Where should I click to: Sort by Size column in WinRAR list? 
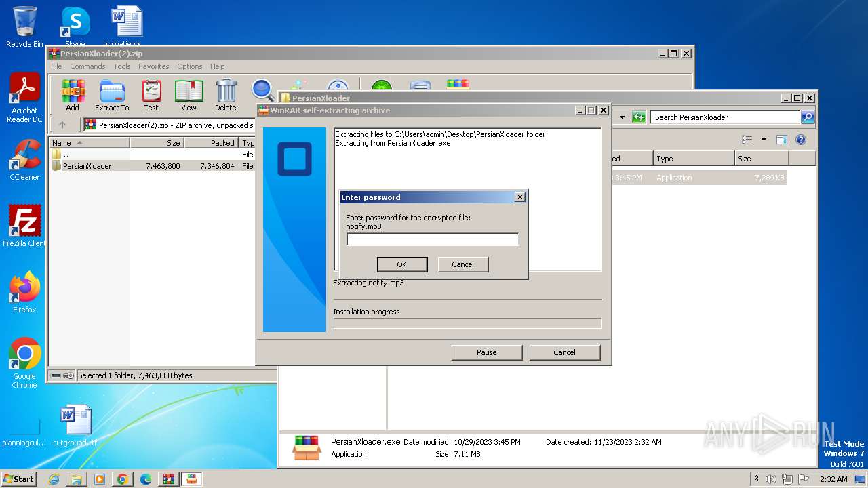(157, 143)
